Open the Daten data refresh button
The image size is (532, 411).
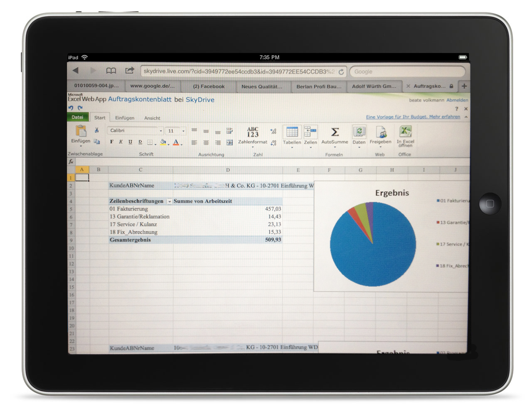[x=359, y=136]
